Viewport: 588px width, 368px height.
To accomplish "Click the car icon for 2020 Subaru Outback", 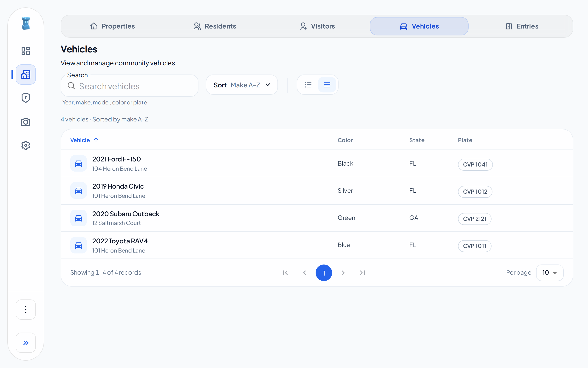I will pyautogui.click(x=79, y=218).
